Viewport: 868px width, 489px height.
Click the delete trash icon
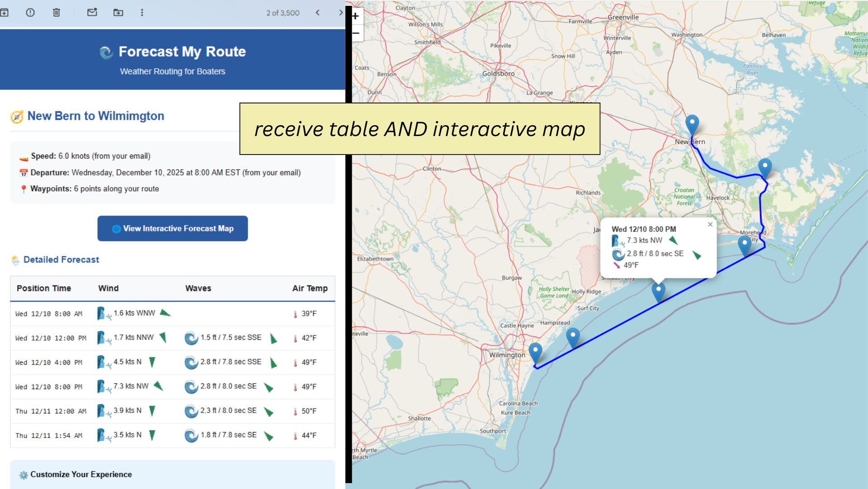(57, 13)
